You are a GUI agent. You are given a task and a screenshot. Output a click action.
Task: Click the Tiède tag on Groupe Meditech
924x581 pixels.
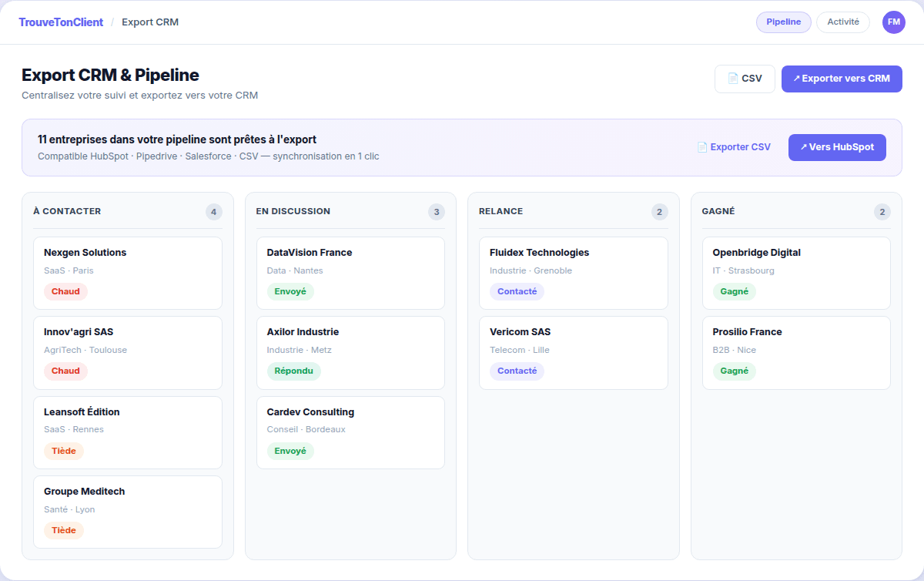pos(64,530)
